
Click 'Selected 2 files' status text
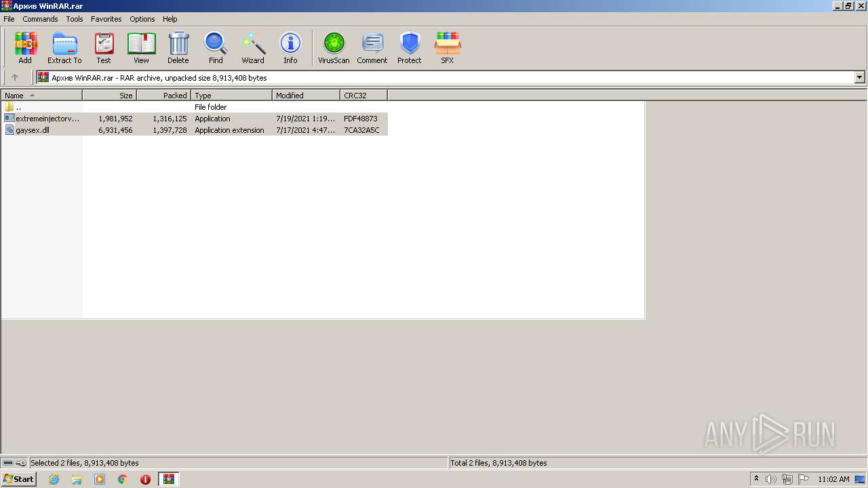(x=85, y=463)
